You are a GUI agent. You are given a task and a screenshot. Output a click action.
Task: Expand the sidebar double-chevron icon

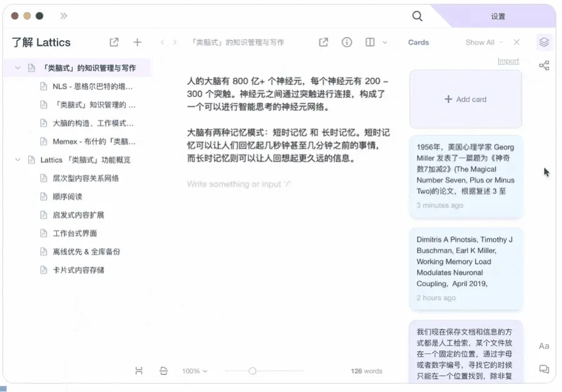(63, 16)
